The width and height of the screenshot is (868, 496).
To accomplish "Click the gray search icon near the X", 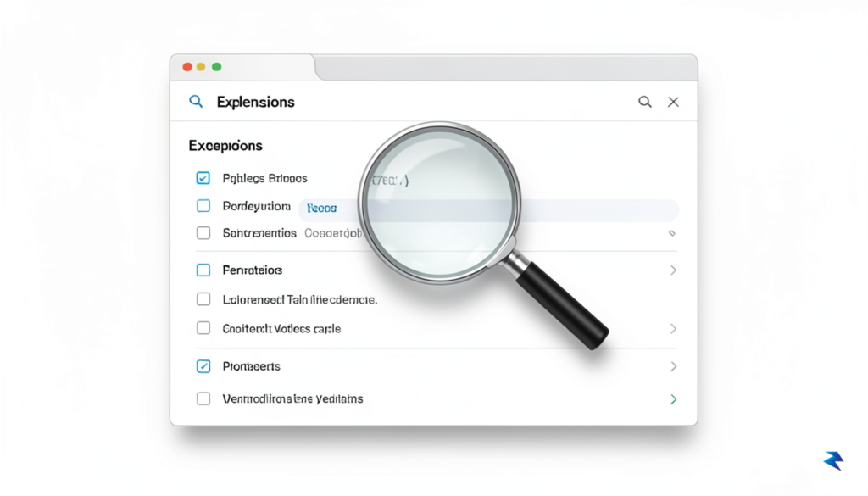I will point(645,102).
